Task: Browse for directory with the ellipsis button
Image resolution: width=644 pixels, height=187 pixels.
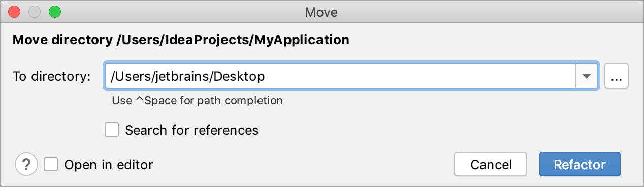Action: click(x=617, y=77)
